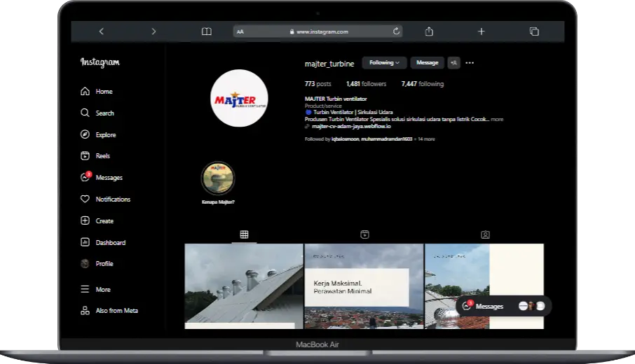Open the Safari bookmarks sidebar icon
Viewport: 635px width, 364px height.
click(207, 31)
